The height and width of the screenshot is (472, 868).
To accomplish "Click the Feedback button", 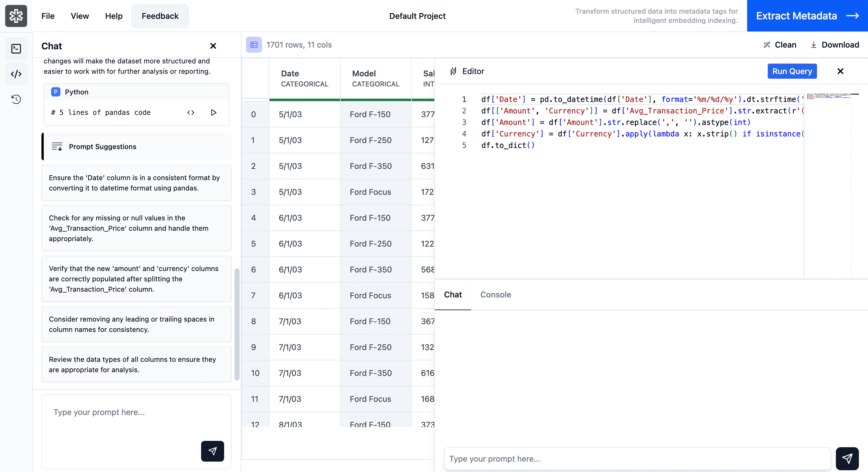I will [x=160, y=16].
